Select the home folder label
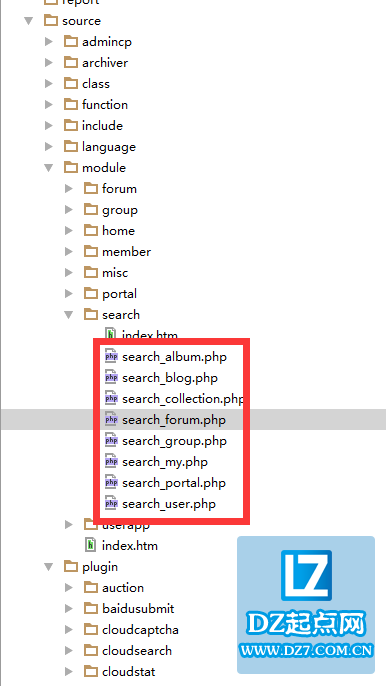Viewport: 386px width, 686px height. (x=118, y=231)
